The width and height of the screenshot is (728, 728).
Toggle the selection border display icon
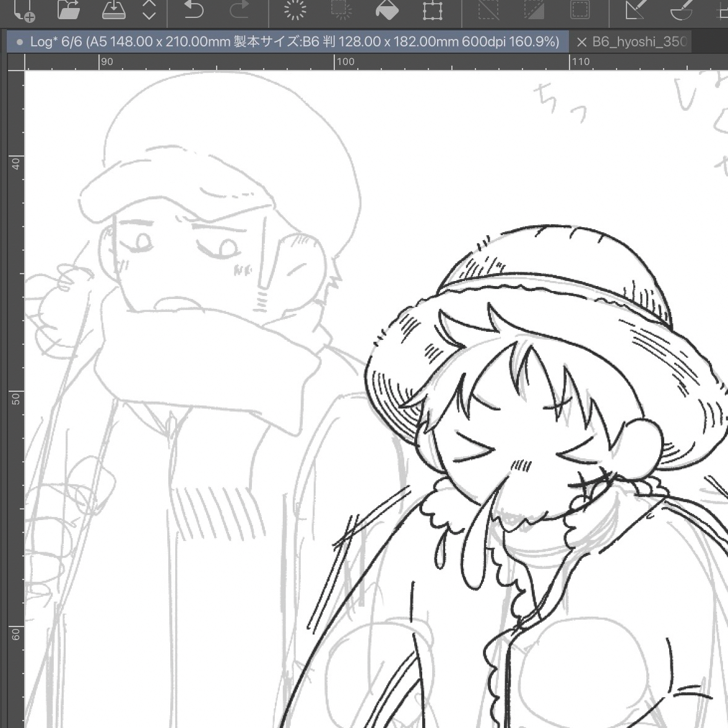click(x=580, y=10)
